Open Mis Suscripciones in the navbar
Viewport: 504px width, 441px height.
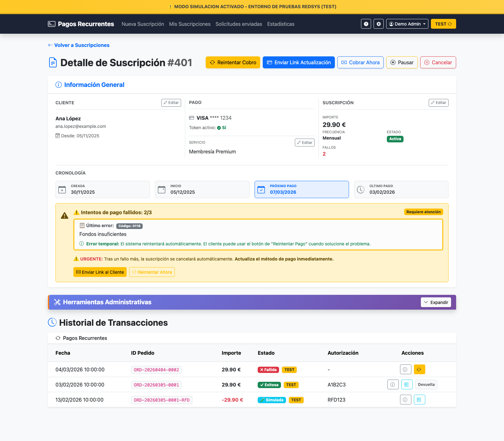pyautogui.click(x=190, y=24)
